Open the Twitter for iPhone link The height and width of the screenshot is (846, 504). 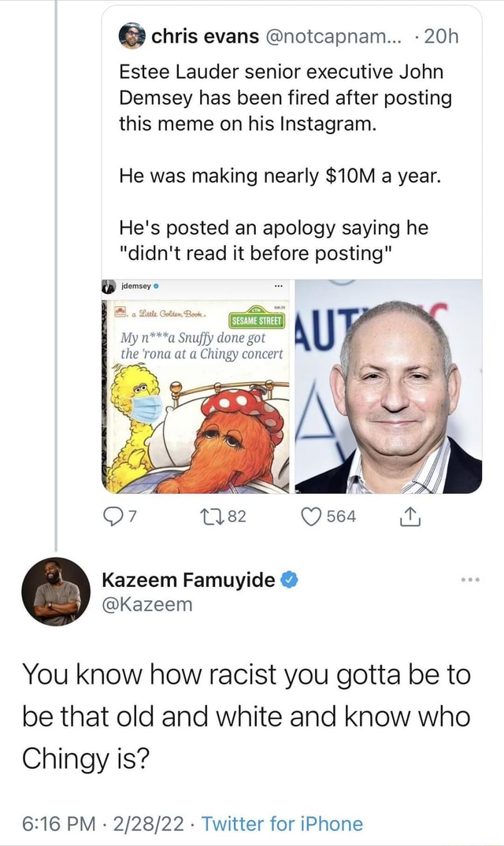[x=283, y=824]
